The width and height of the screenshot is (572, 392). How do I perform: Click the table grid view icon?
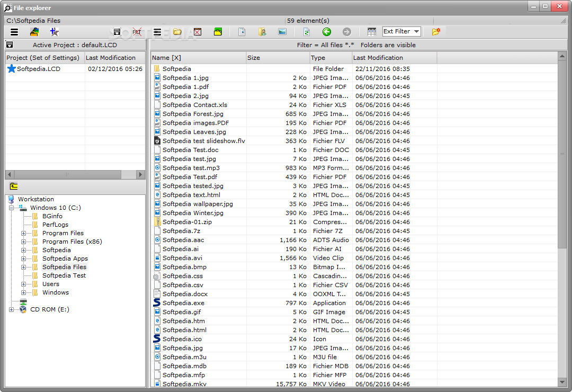tap(372, 32)
